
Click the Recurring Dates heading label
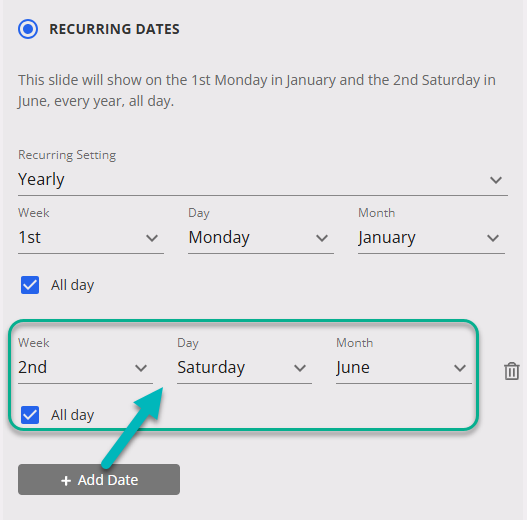tap(114, 29)
